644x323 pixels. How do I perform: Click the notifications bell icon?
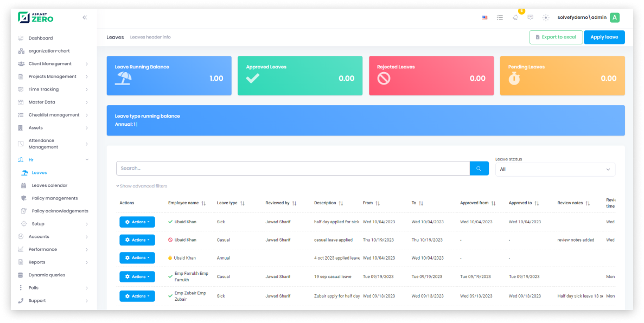pos(515,17)
